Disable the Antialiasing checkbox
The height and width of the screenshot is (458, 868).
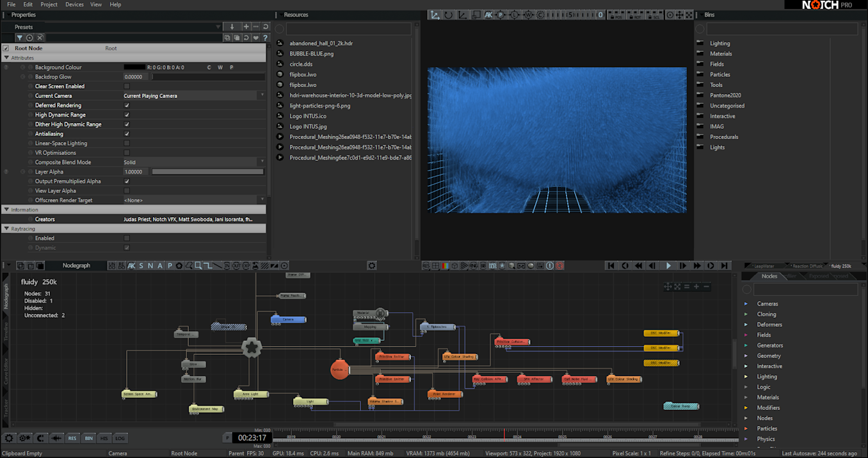coord(127,134)
